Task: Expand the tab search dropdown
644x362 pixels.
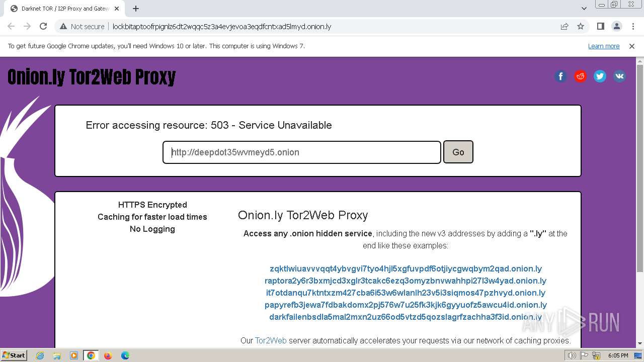Action: 584,9
